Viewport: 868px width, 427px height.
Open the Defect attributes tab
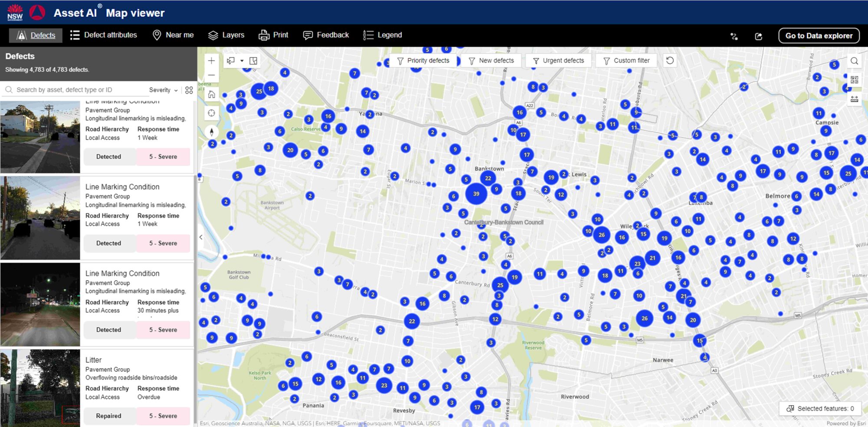pos(103,35)
